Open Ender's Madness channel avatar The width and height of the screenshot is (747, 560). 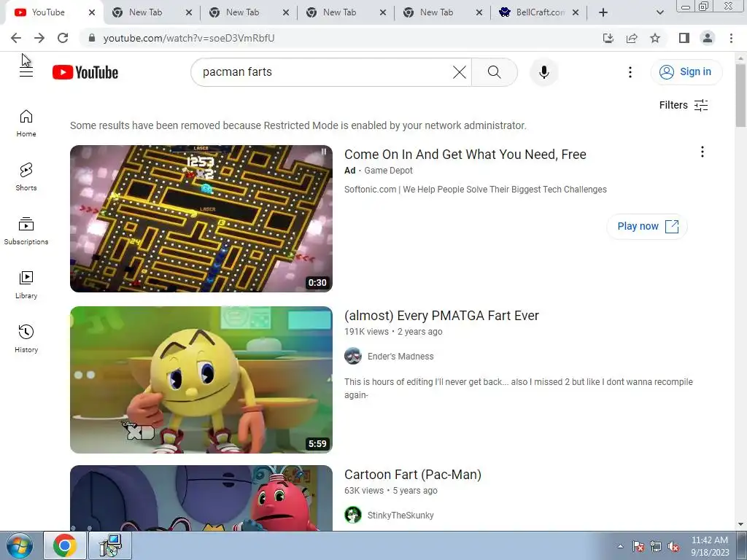coord(353,356)
